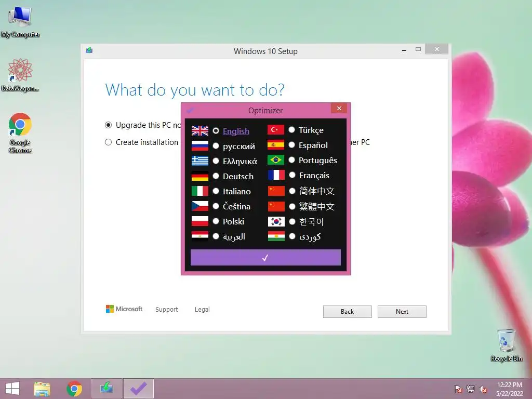Open the Support link
The width and height of the screenshot is (532, 399).
(x=167, y=310)
